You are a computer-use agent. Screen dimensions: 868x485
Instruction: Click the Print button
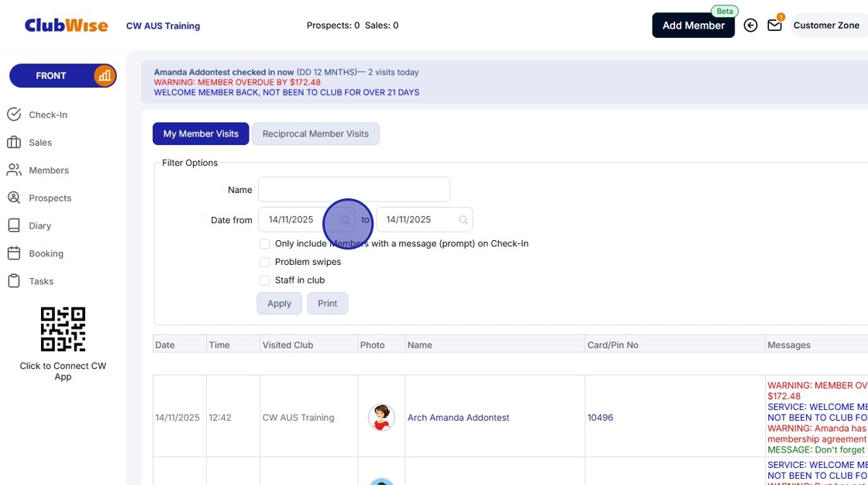point(327,304)
